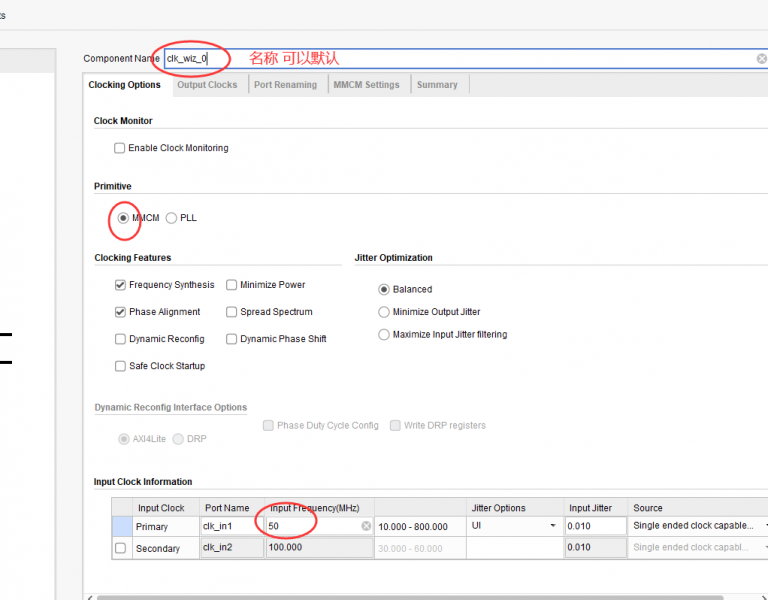This screenshot has height=600, width=768.
Task: Enable the Secondary input clock checkbox
Action: pyautogui.click(x=121, y=548)
